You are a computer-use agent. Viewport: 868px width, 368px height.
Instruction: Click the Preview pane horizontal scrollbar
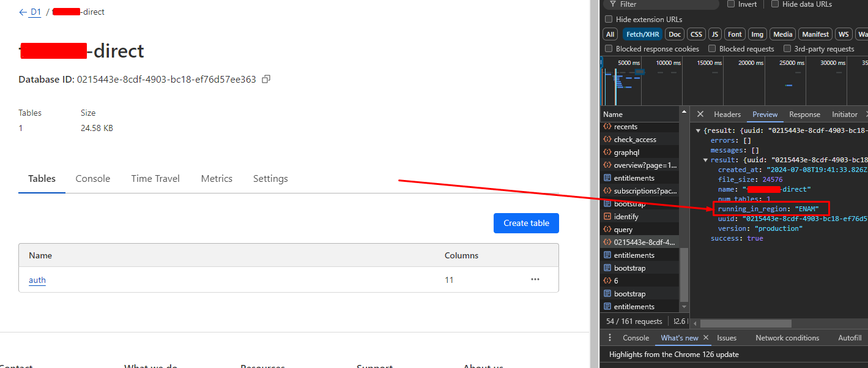coord(746,323)
